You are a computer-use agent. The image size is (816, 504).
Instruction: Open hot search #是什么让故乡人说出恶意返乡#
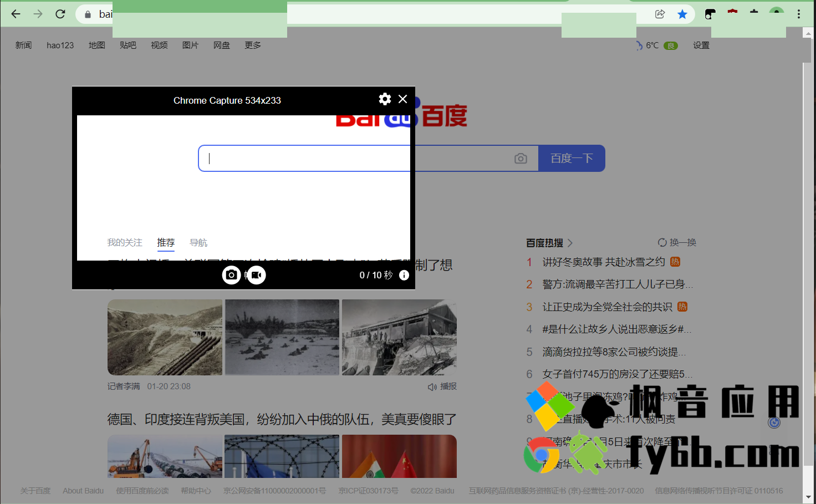616,329
